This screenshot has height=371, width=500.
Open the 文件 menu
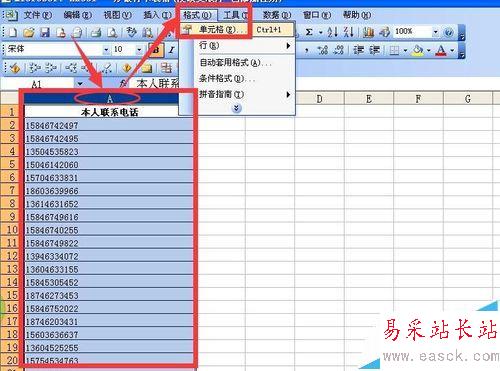[x=37, y=15]
